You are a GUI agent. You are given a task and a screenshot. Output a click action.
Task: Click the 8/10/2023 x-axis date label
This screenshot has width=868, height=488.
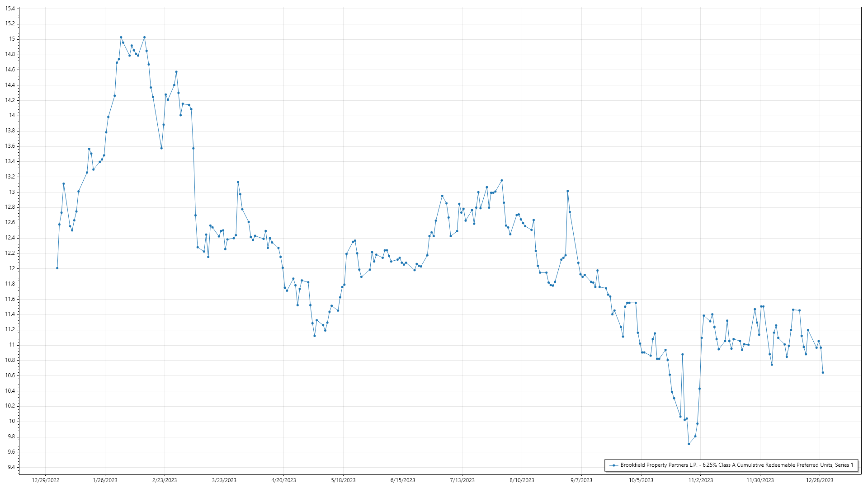click(522, 480)
